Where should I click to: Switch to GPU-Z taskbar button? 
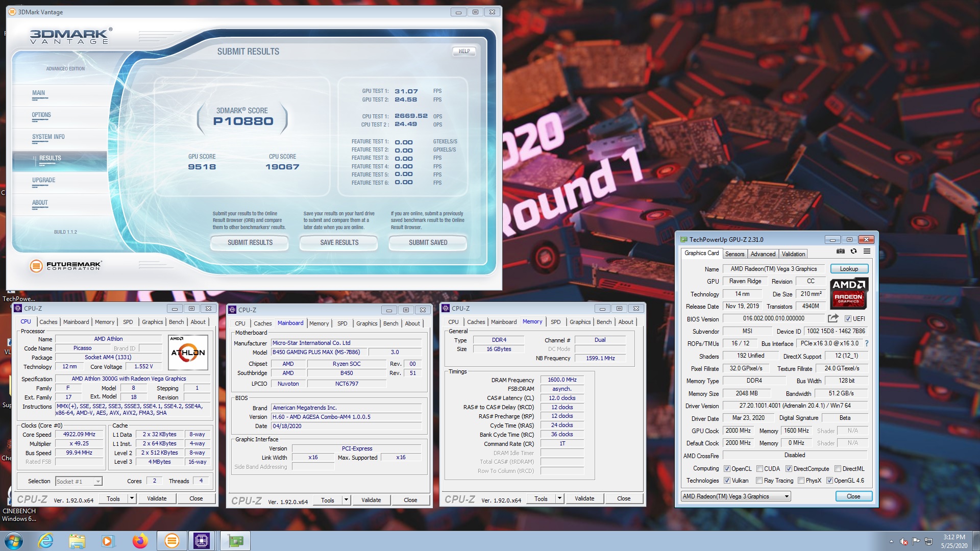[235, 541]
